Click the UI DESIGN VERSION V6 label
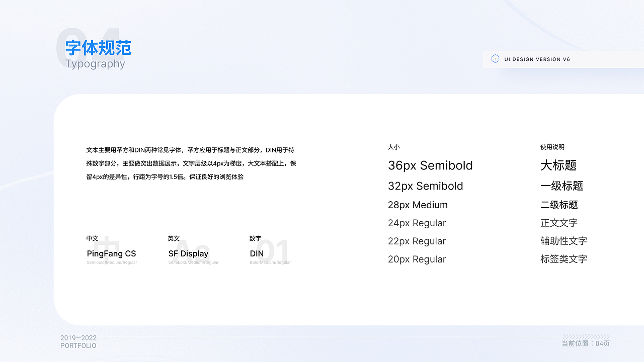Image resolution: width=644 pixels, height=362 pixels. coord(537,59)
